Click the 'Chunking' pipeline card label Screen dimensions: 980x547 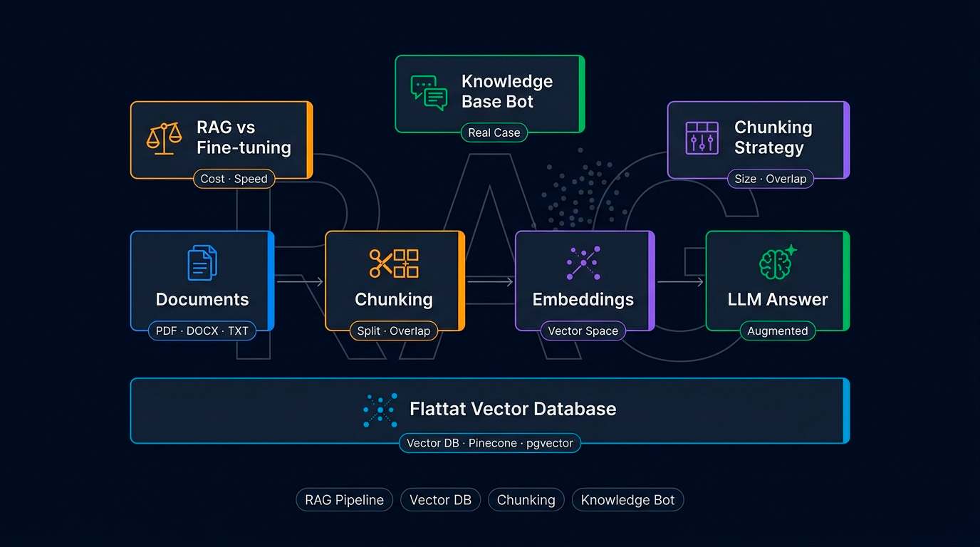click(x=394, y=300)
